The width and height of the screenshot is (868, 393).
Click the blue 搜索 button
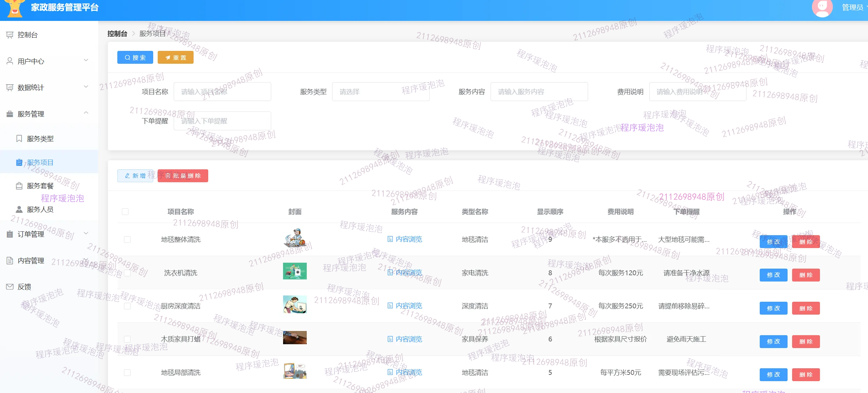pyautogui.click(x=135, y=57)
